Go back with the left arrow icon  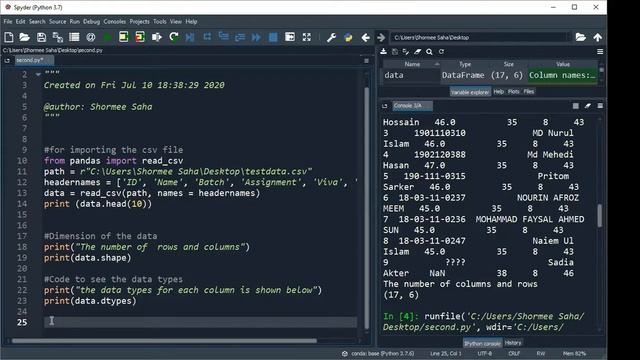[365, 38]
